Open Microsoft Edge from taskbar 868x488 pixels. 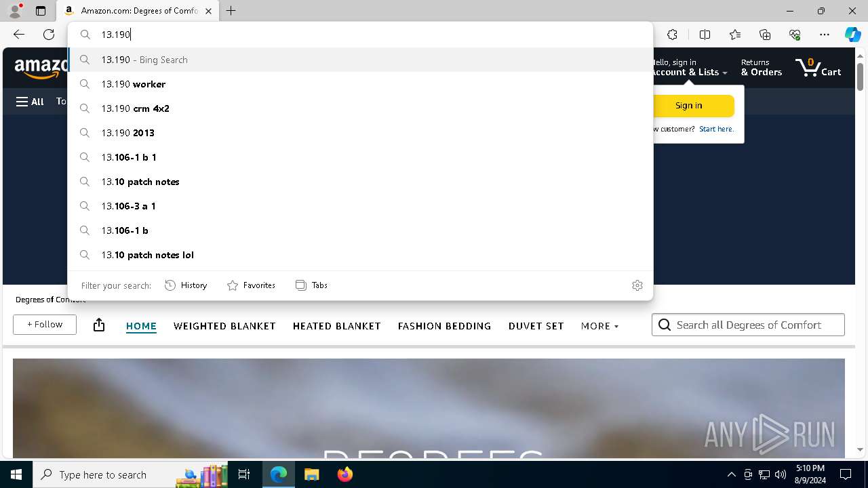pos(279,474)
